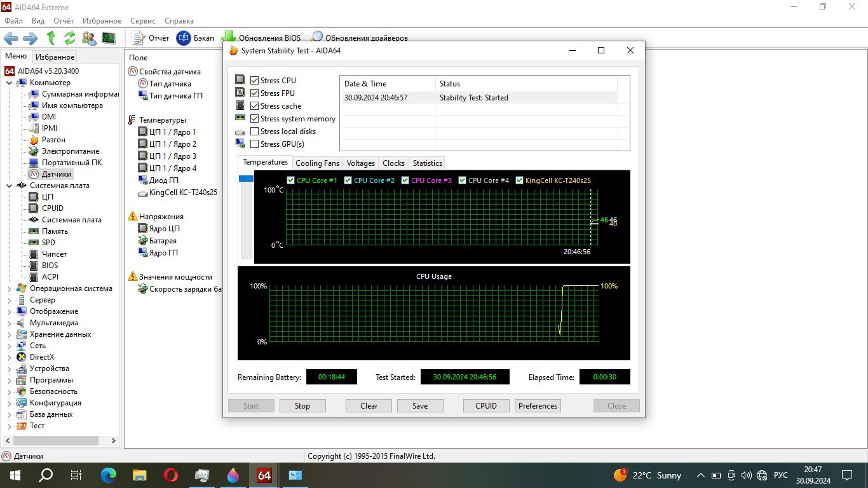Open the CPUID button in the dialog
The image size is (868, 488).
(x=486, y=406)
